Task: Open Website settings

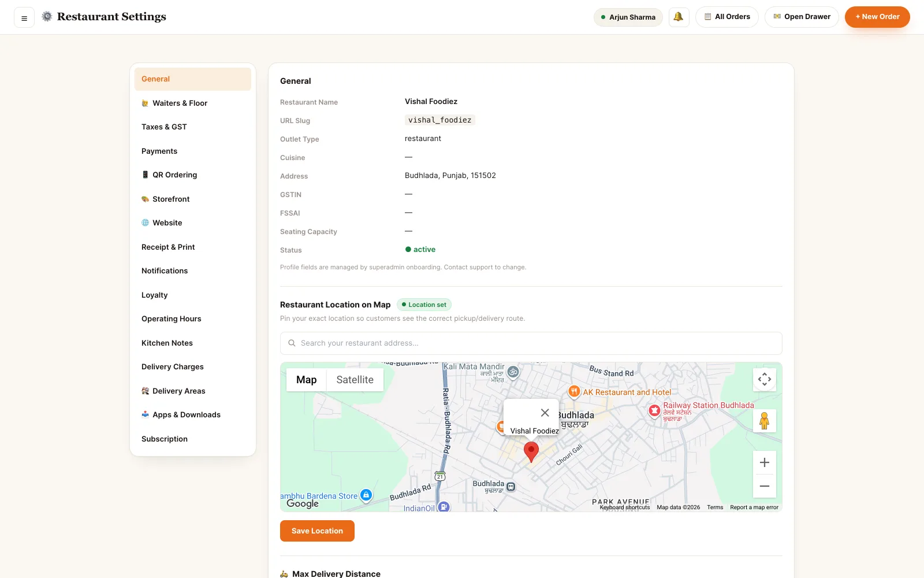Action: click(x=193, y=223)
